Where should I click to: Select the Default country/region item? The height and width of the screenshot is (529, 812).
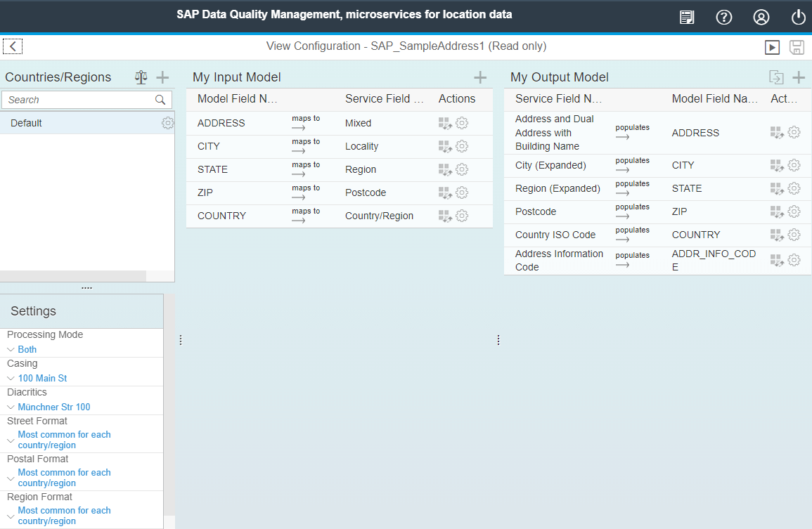[27, 123]
